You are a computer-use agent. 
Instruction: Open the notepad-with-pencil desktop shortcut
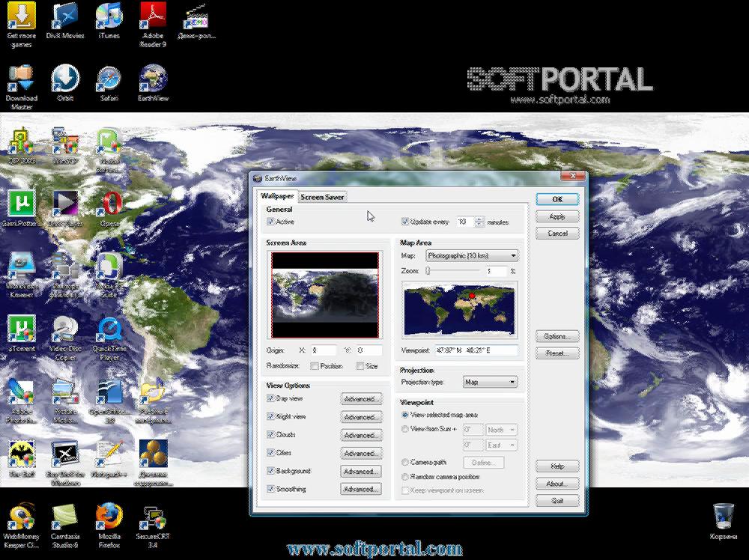pos(109,458)
